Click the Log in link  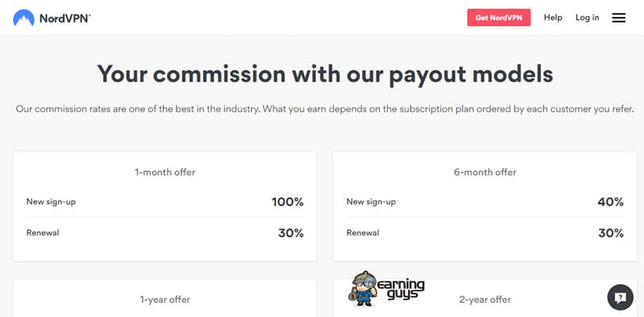pyautogui.click(x=587, y=18)
